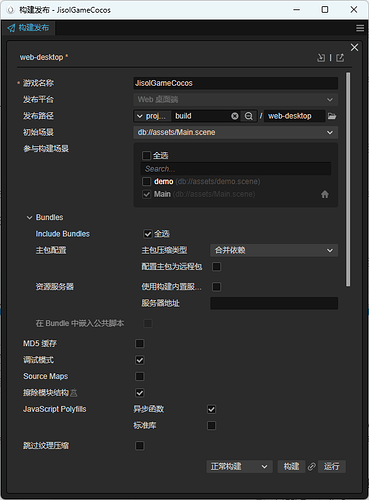
Task: Toggle the 异步函数 polyfill checkbox
Action: coord(211,409)
